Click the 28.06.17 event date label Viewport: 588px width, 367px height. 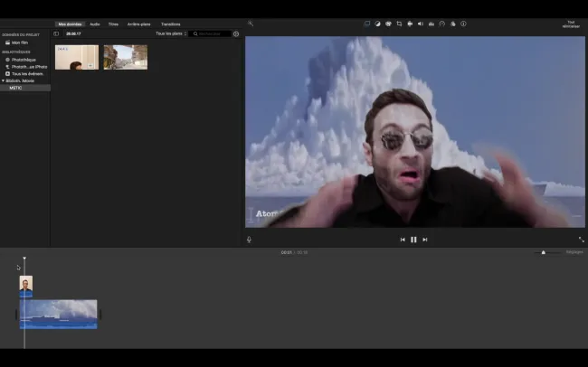[73, 33]
